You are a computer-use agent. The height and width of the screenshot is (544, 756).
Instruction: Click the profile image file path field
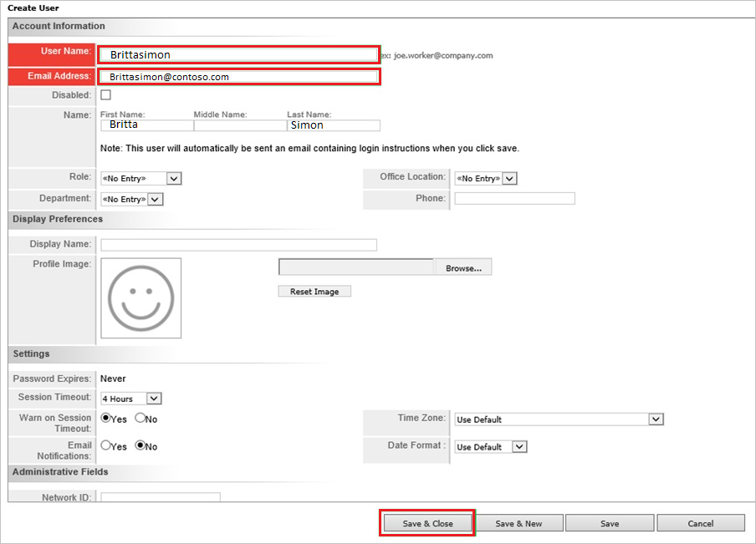[356, 267]
